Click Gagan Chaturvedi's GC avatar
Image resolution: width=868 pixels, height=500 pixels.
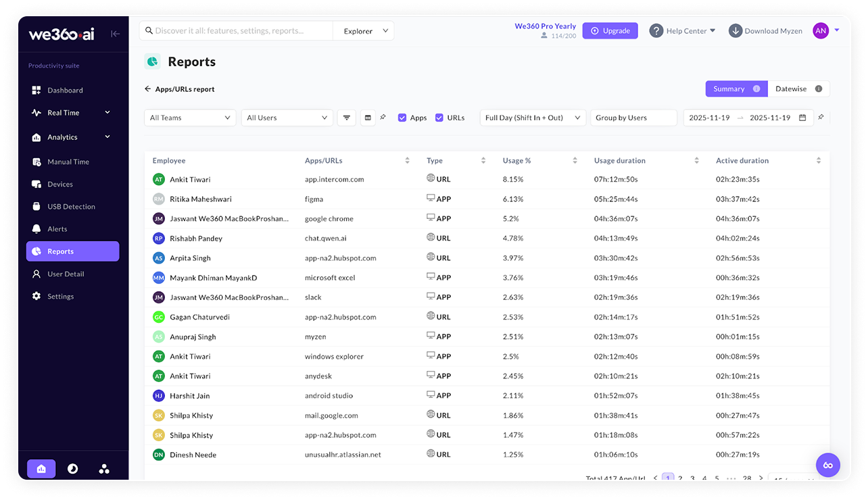coord(159,317)
